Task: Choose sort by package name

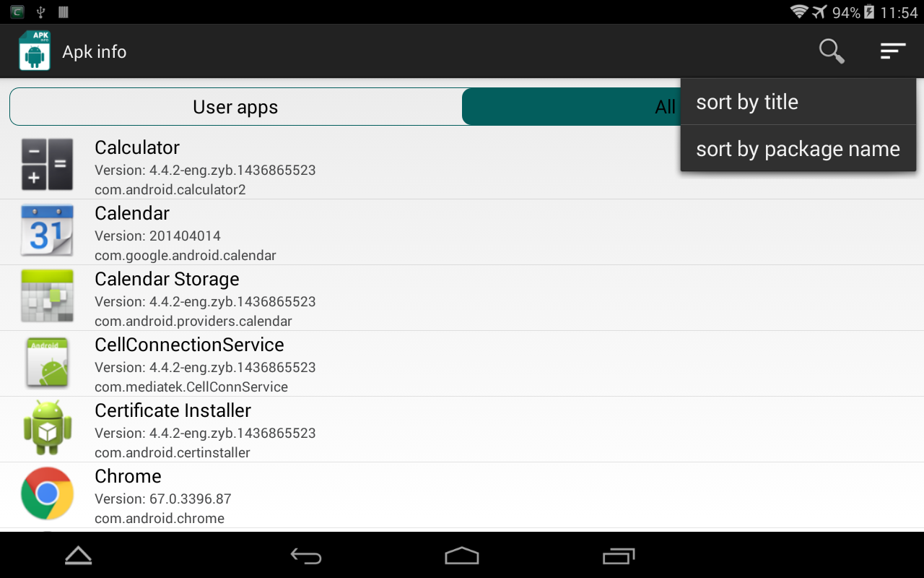Action: (x=798, y=149)
